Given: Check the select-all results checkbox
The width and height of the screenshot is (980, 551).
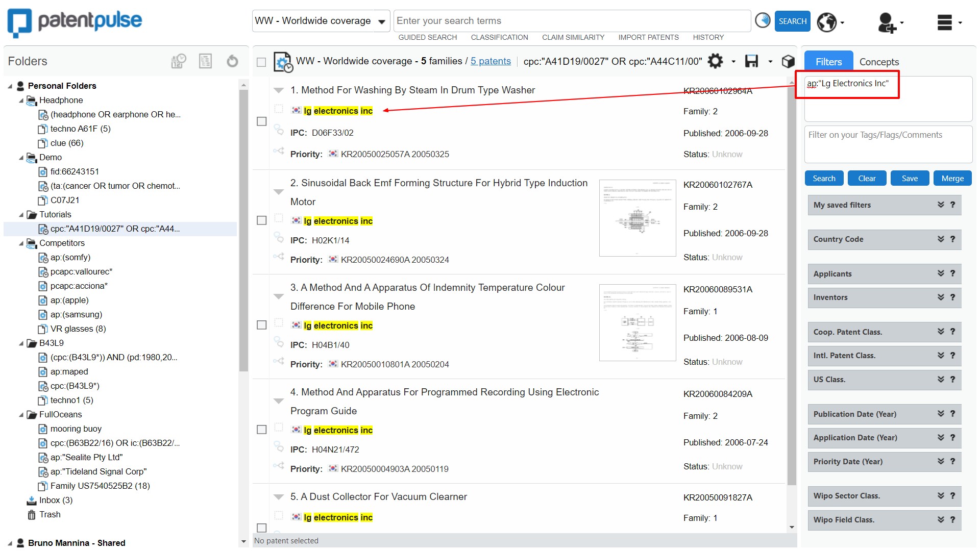Looking at the screenshot, I should 261,62.
